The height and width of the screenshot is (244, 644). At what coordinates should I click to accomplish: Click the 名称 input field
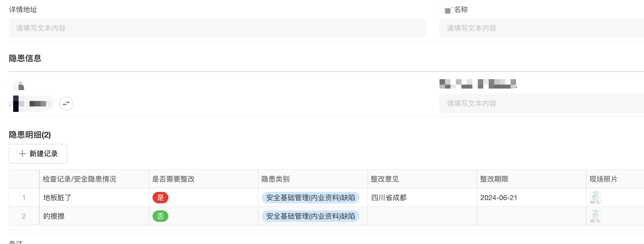point(541,28)
